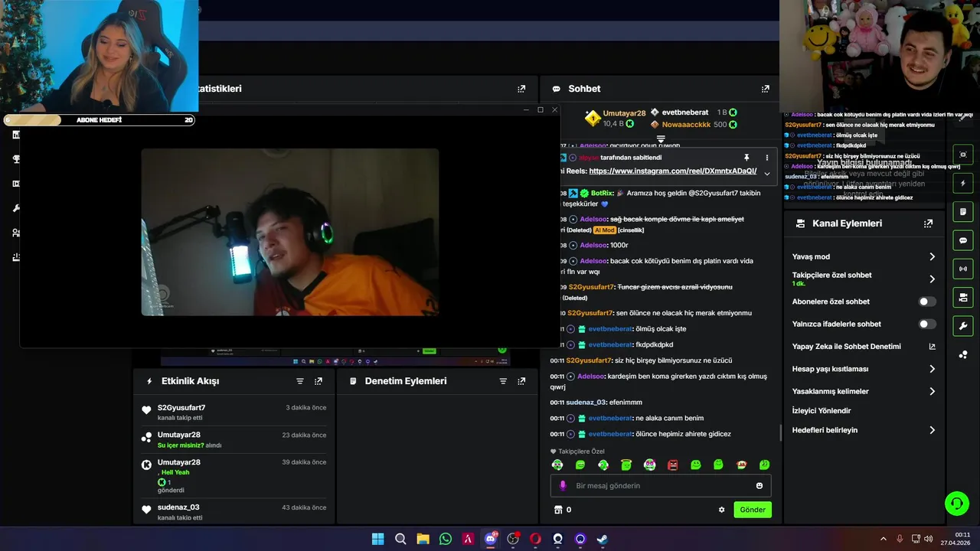
Task: Open the shop icon below the chat input
Action: coord(558,510)
